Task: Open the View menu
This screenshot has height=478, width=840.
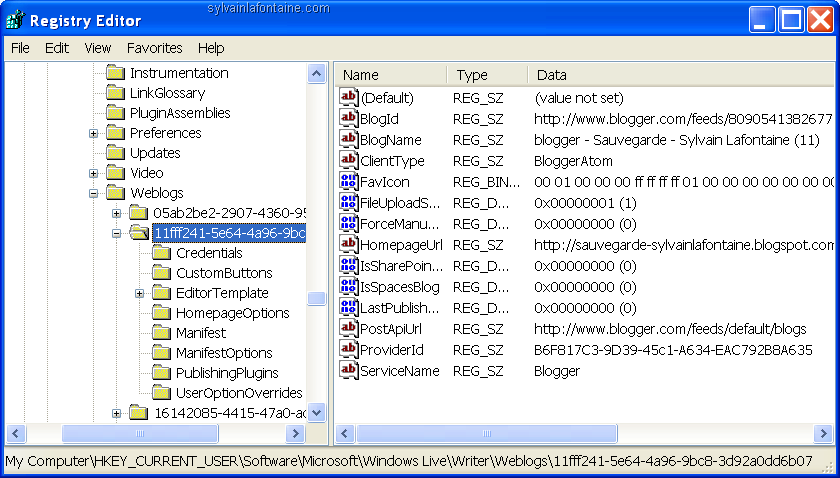Action: tap(98, 48)
